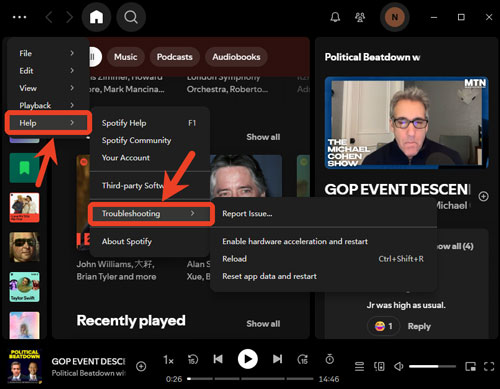Open the Search icon
Viewport: 500px width, 389px height.
click(131, 17)
